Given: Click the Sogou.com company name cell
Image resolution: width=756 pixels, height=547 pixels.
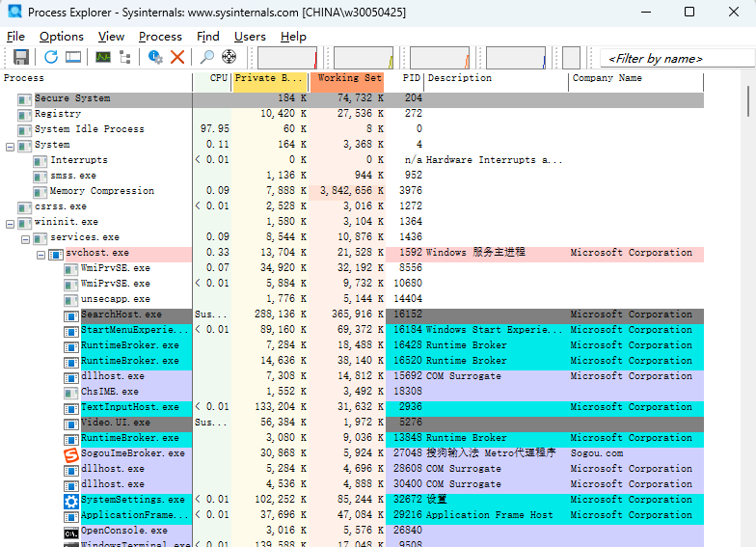Looking at the screenshot, I should [x=597, y=453].
